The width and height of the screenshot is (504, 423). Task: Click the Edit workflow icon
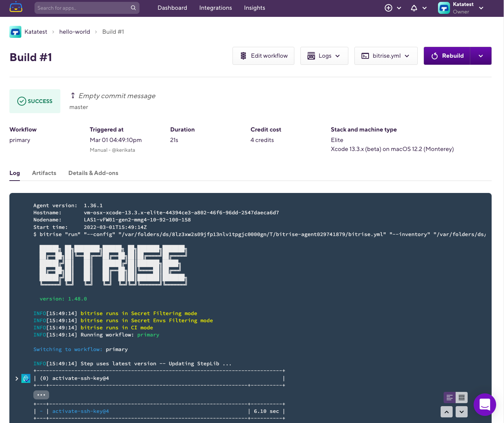tap(243, 56)
